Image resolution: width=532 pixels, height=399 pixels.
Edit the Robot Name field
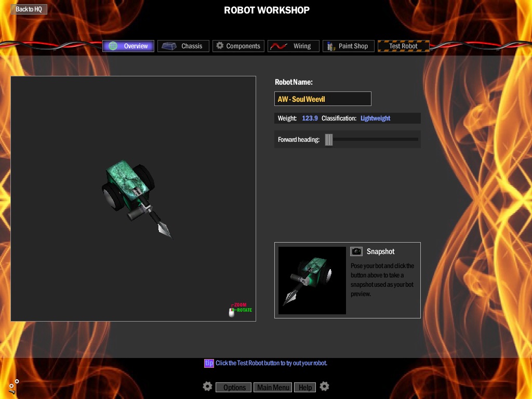point(323,99)
